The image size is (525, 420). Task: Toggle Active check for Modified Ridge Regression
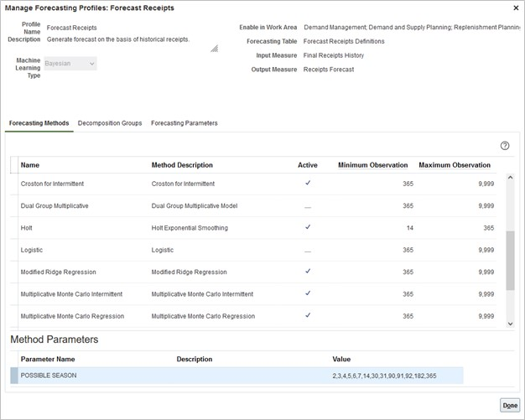click(x=308, y=271)
